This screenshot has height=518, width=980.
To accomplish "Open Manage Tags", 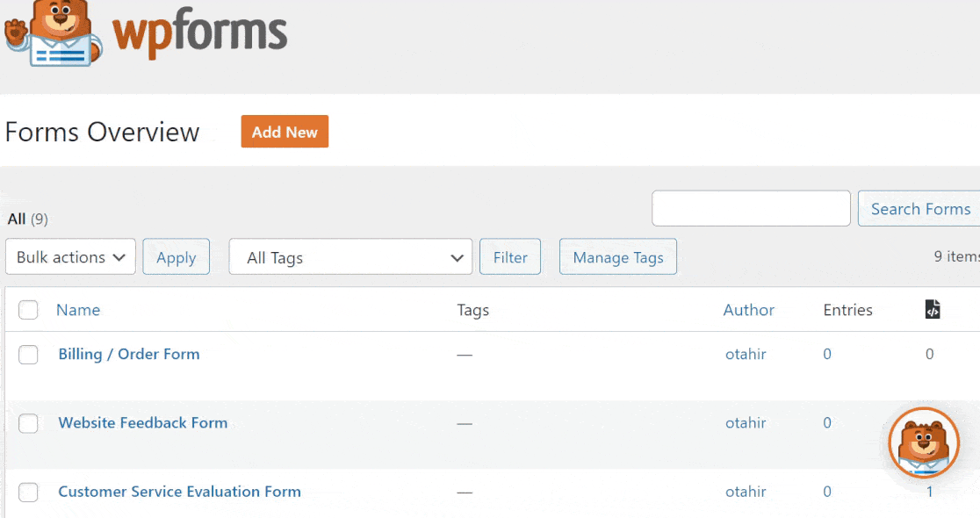I will 617,257.
